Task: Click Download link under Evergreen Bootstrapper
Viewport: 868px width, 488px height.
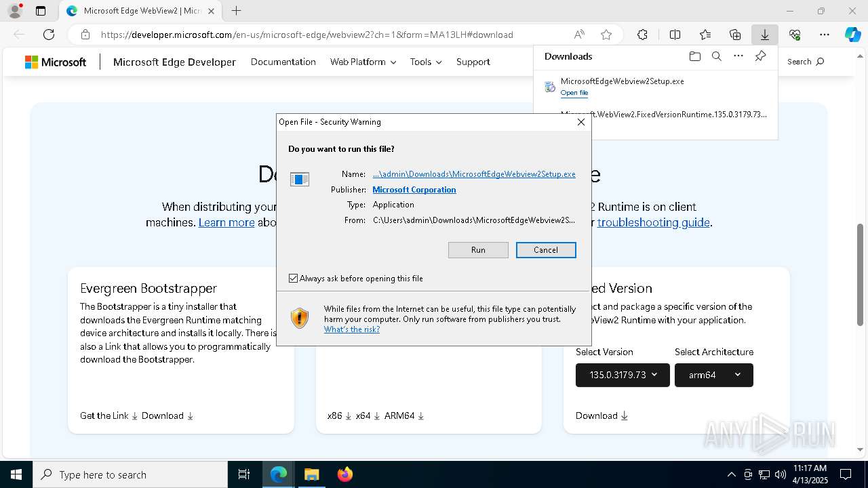Action: click(x=167, y=415)
